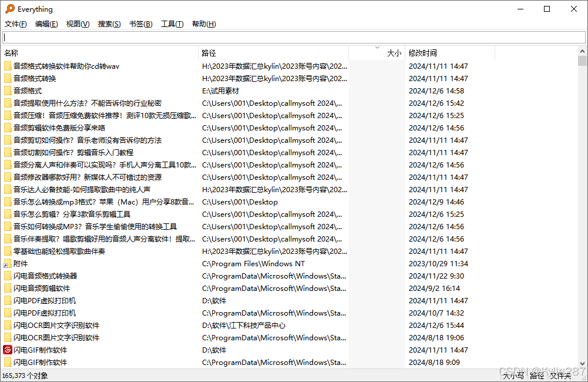Select folder icon of 闪电音频格式转换器
Image resolution: width=588 pixels, height=382 pixels.
pyautogui.click(x=8, y=276)
